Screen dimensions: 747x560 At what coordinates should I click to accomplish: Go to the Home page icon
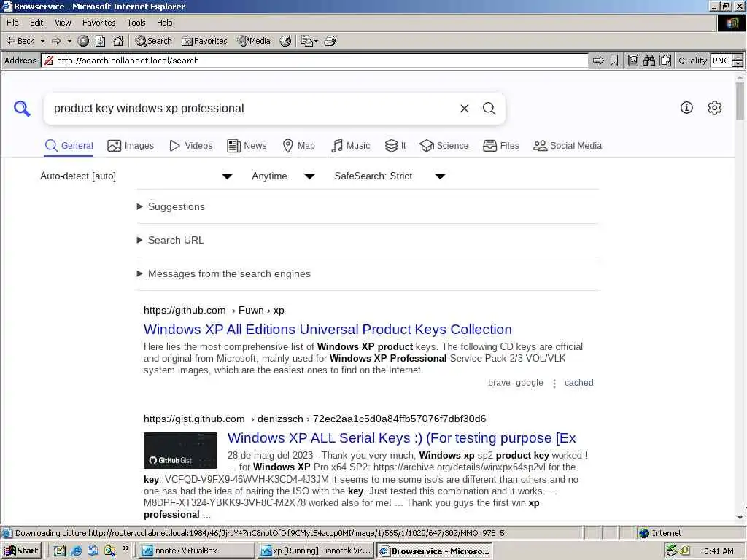pos(118,41)
